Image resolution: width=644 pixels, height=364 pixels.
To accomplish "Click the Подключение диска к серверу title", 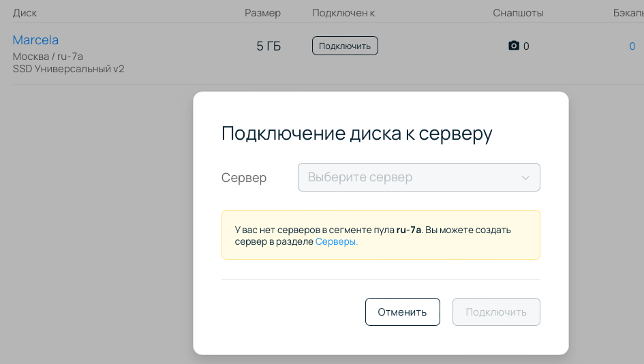I will click(x=356, y=134).
